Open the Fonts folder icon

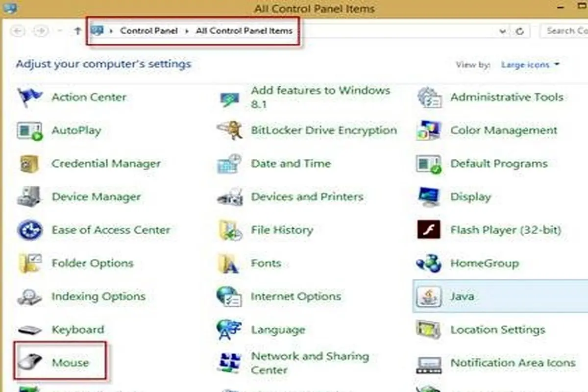click(229, 263)
